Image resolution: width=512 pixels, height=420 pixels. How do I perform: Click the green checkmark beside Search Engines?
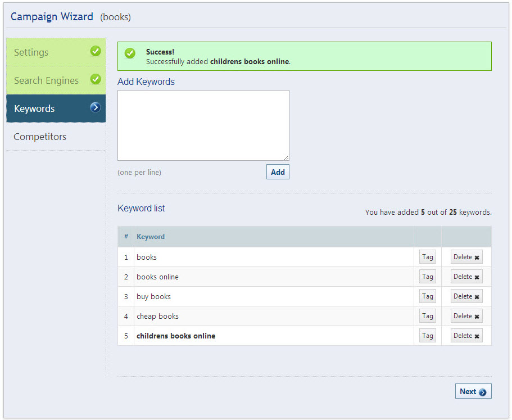tap(96, 79)
